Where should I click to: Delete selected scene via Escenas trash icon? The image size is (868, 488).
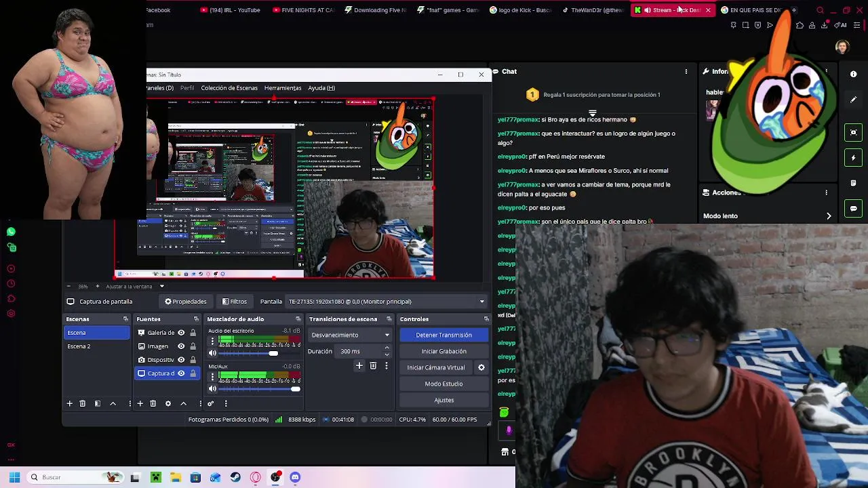tap(83, 403)
